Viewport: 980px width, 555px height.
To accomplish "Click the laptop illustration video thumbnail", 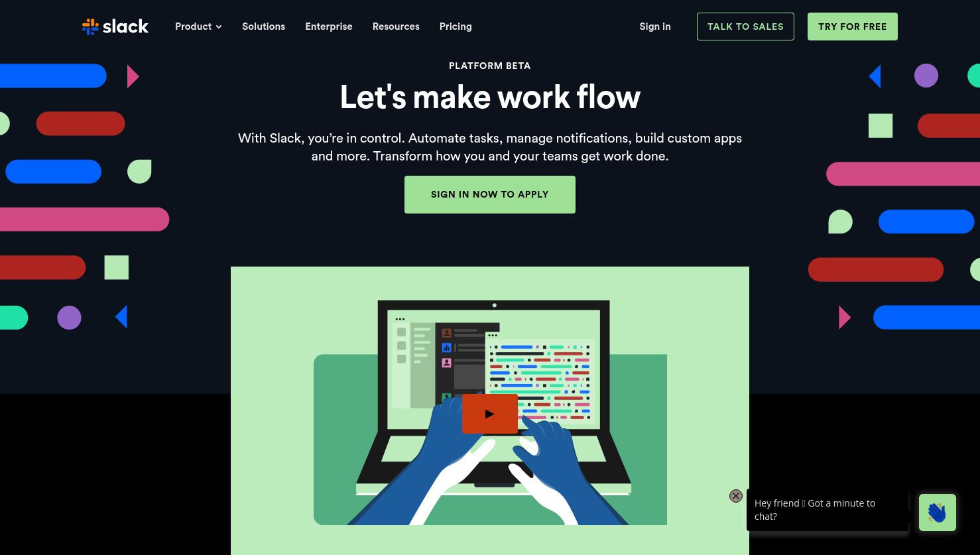I will tap(490, 410).
